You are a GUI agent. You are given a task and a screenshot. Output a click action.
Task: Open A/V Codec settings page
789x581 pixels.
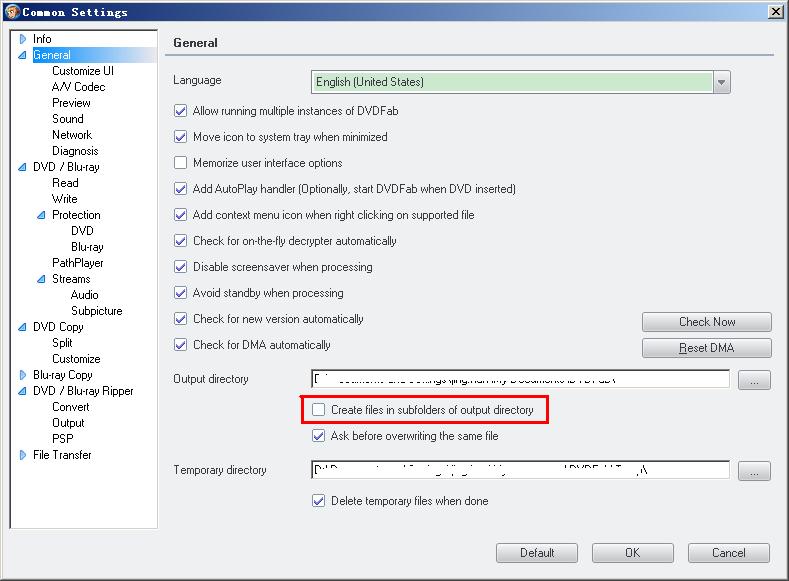78,87
